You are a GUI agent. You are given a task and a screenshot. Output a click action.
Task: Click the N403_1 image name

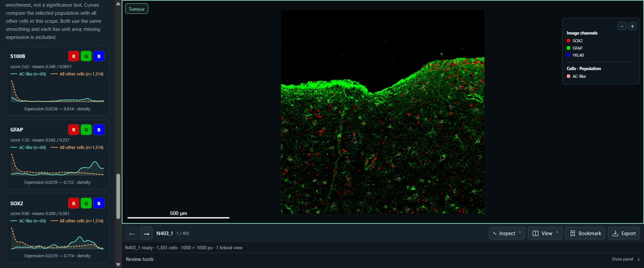click(165, 233)
